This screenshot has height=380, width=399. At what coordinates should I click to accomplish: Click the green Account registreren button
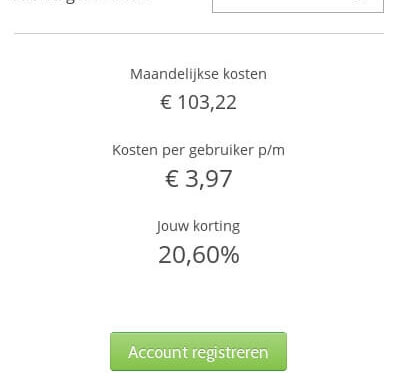(x=198, y=351)
